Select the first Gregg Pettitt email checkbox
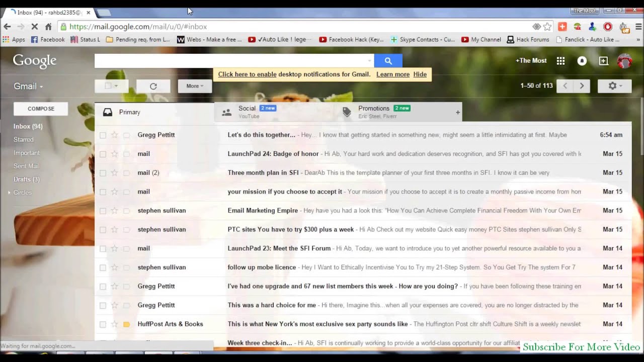Viewport: 644px width, 362px height. (103, 135)
